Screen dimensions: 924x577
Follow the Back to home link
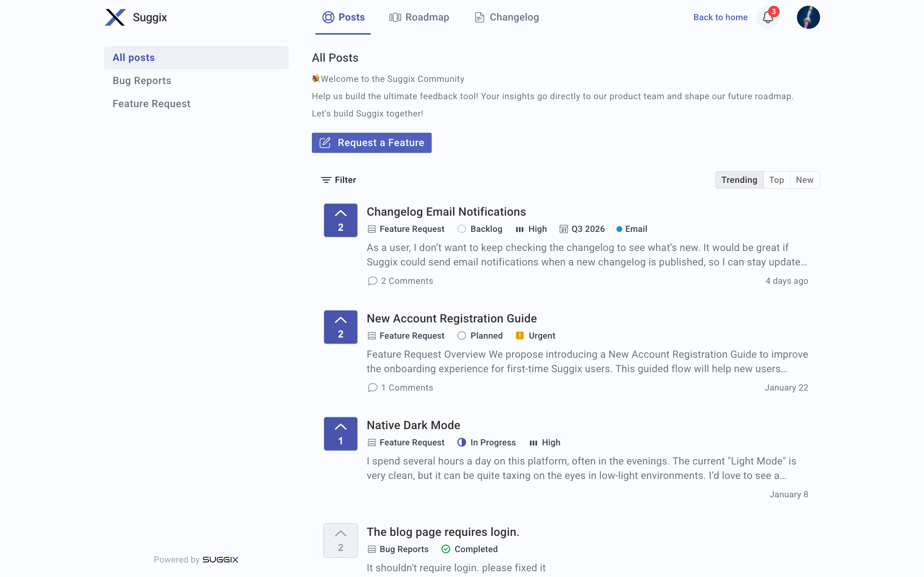[720, 18]
